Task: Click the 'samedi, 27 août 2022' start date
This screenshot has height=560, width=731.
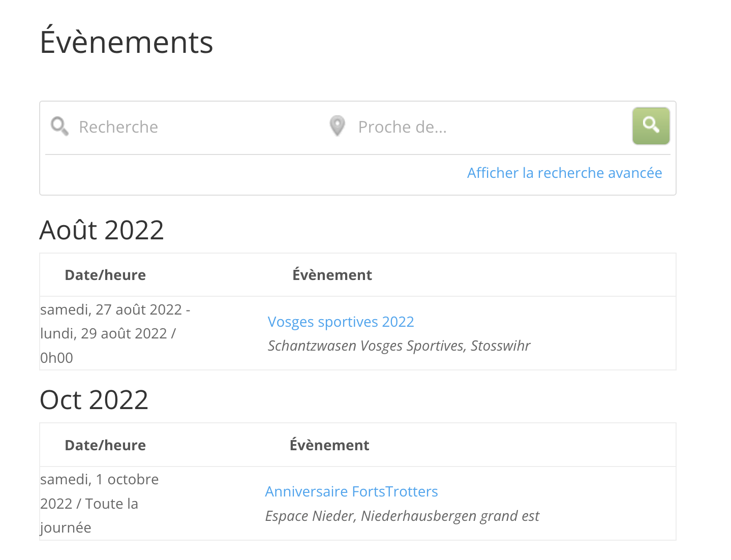Action: pyautogui.click(x=111, y=310)
